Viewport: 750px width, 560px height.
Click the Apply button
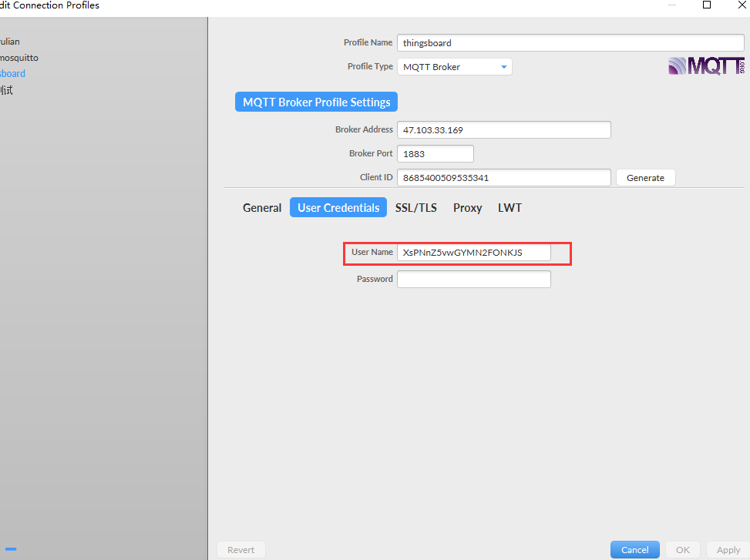click(x=728, y=550)
